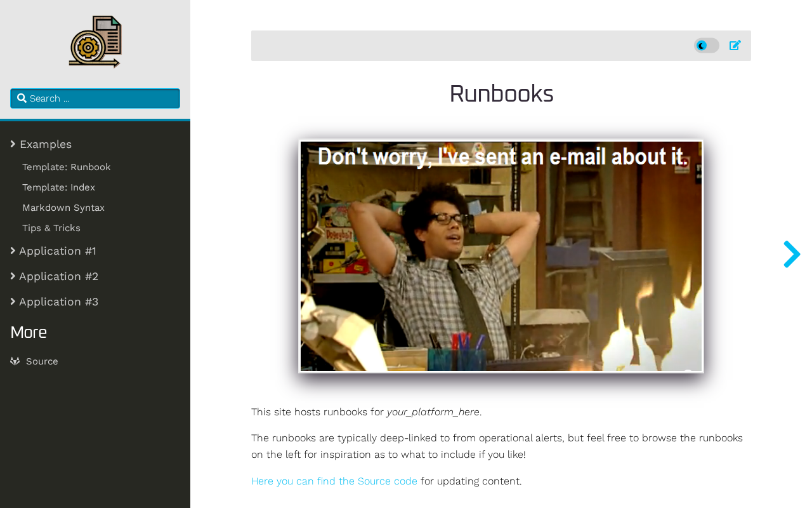The width and height of the screenshot is (812, 508).
Task: Collapse the Examples section chevron
Action: pyautogui.click(x=13, y=144)
